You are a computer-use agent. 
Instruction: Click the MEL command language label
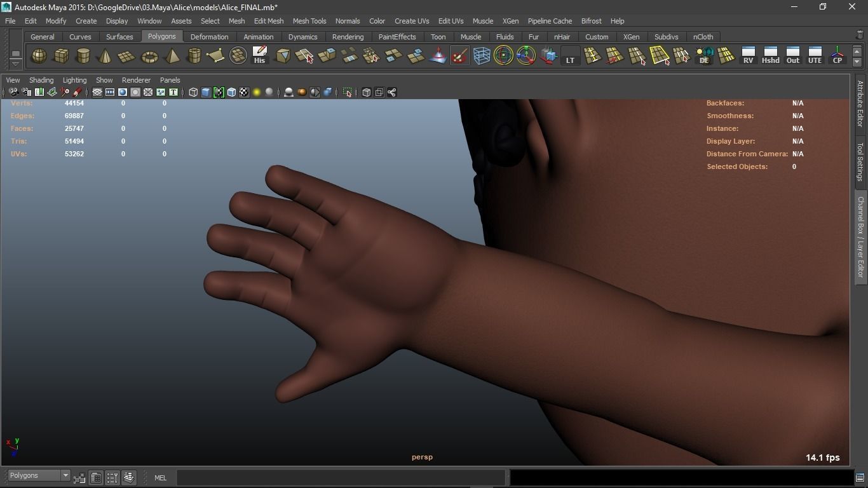pos(160,478)
